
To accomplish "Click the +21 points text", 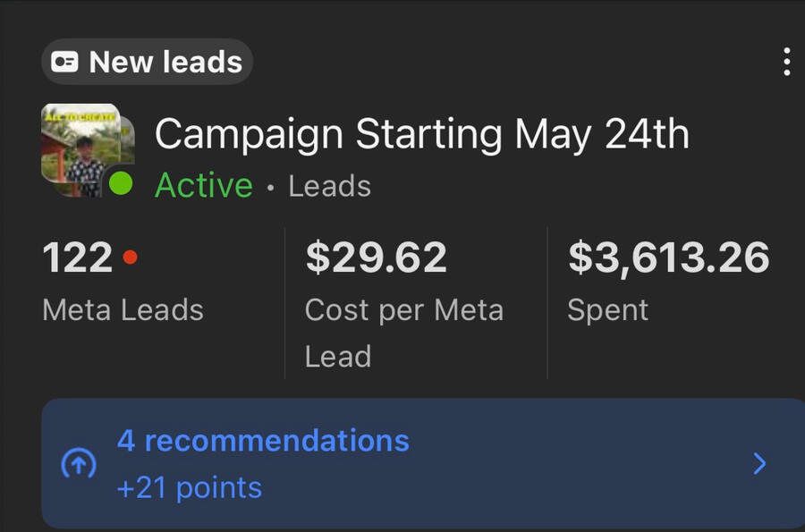I will click(189, 488).
